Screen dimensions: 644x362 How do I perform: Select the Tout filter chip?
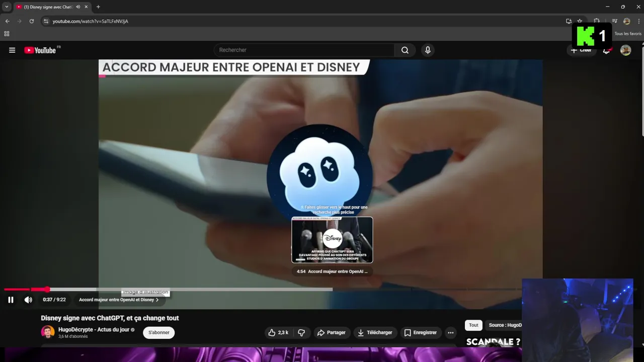[x=473, y=325]
